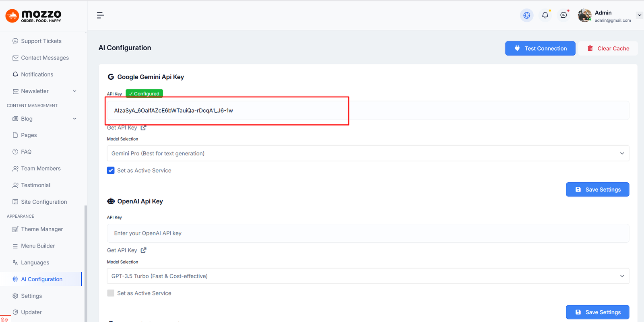Click the Updater clock icon

click(x=15, y=312)
